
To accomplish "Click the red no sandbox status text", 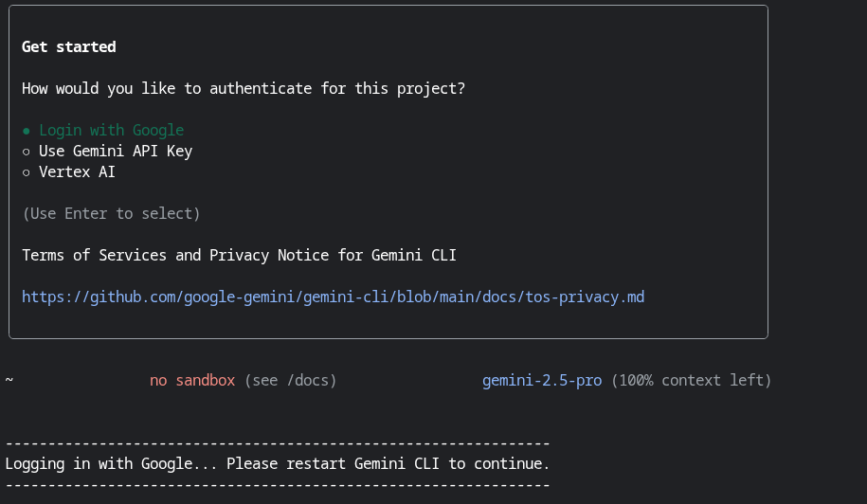I will [192, 380].
